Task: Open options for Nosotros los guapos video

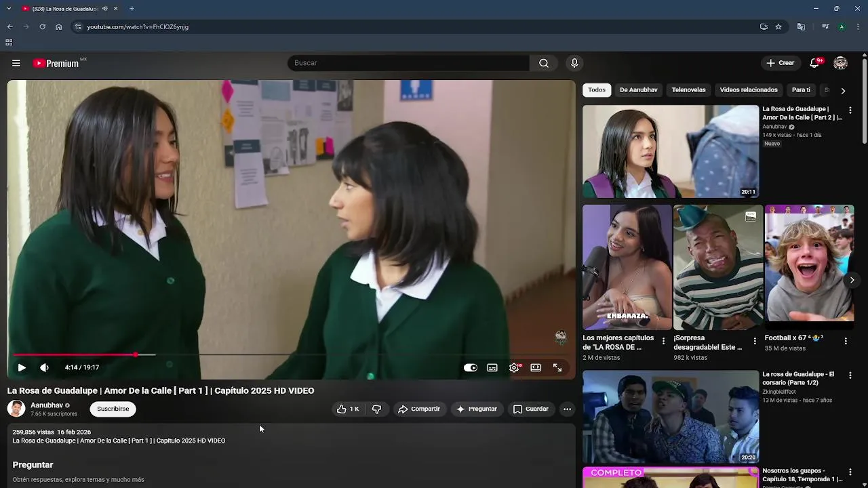Action: coord(850,472)
